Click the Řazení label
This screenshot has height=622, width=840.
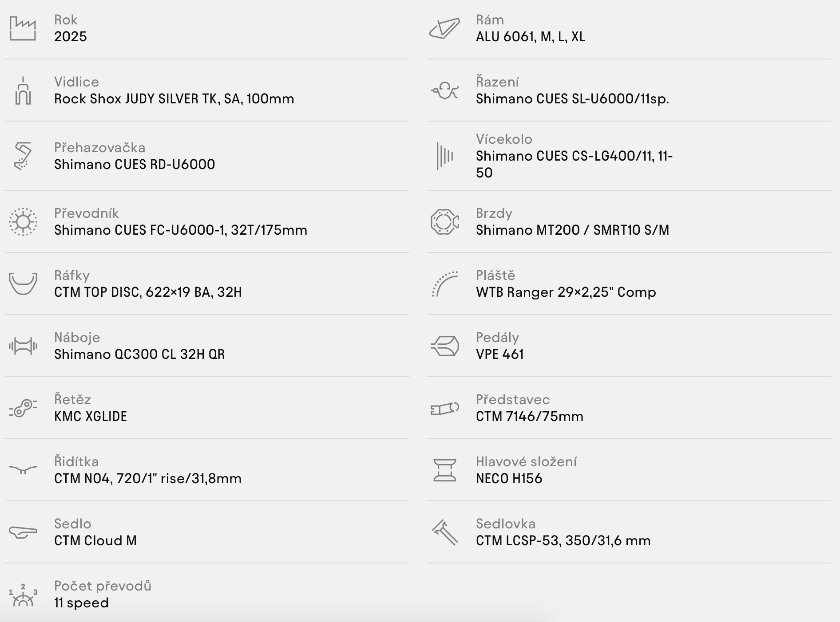pyautogui.click(x=497, y=82)
